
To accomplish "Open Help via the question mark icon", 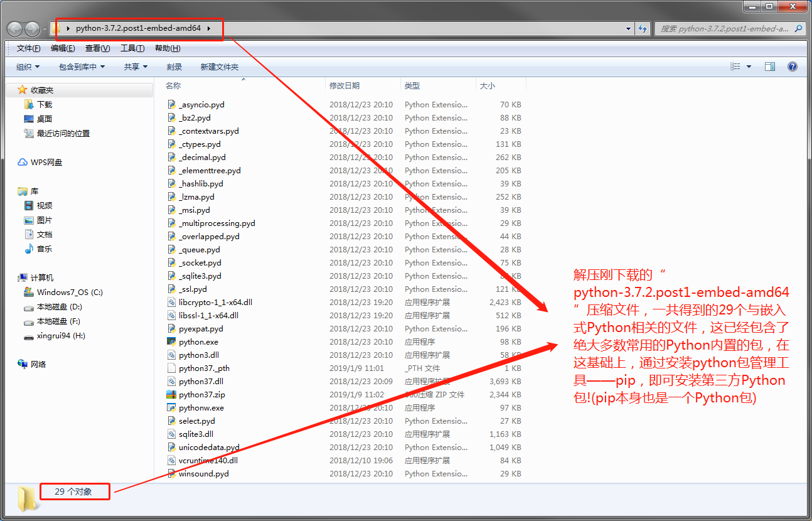I will pos(792,66).
